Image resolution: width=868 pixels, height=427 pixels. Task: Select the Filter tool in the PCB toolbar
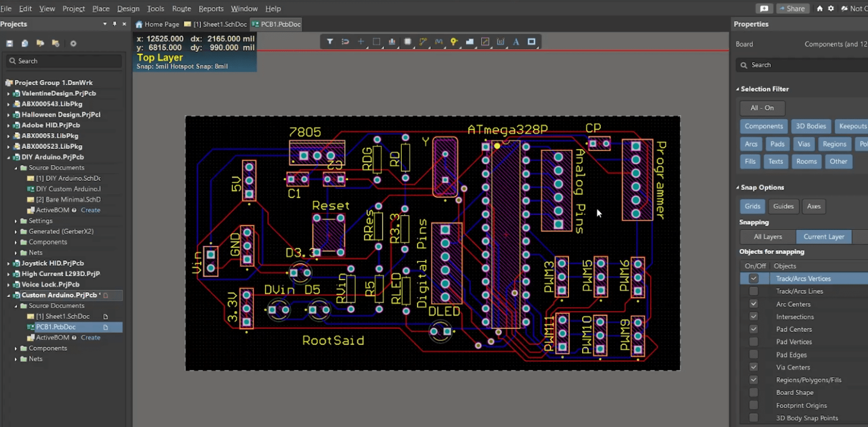click(x=331, y=41)
